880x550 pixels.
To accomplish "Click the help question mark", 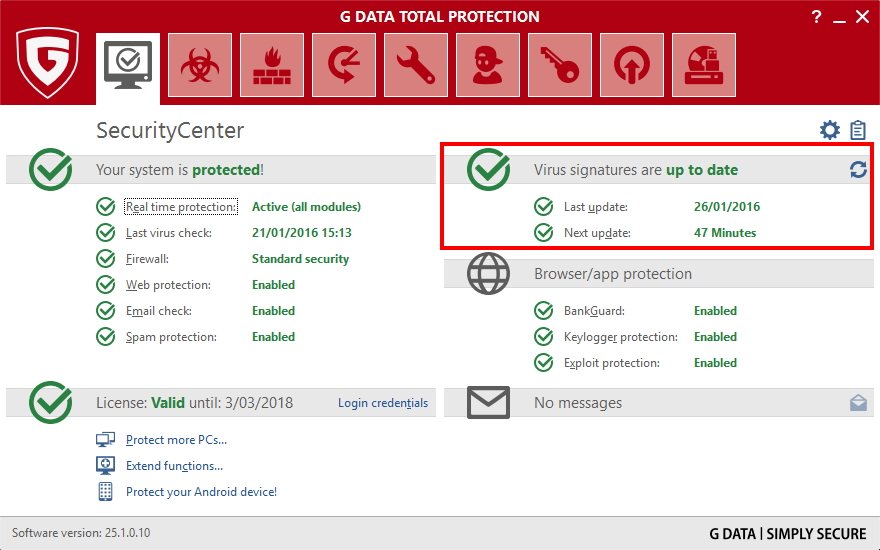I will point(817,17).
